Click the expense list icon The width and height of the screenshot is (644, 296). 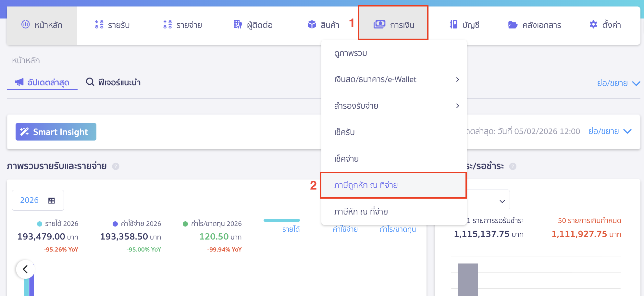[167, 25]
